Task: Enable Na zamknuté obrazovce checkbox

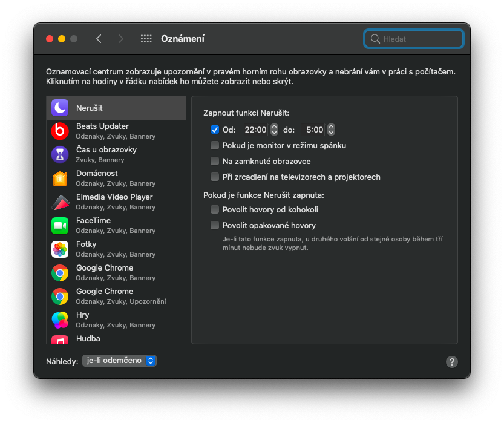Action: tap(215, 161)
